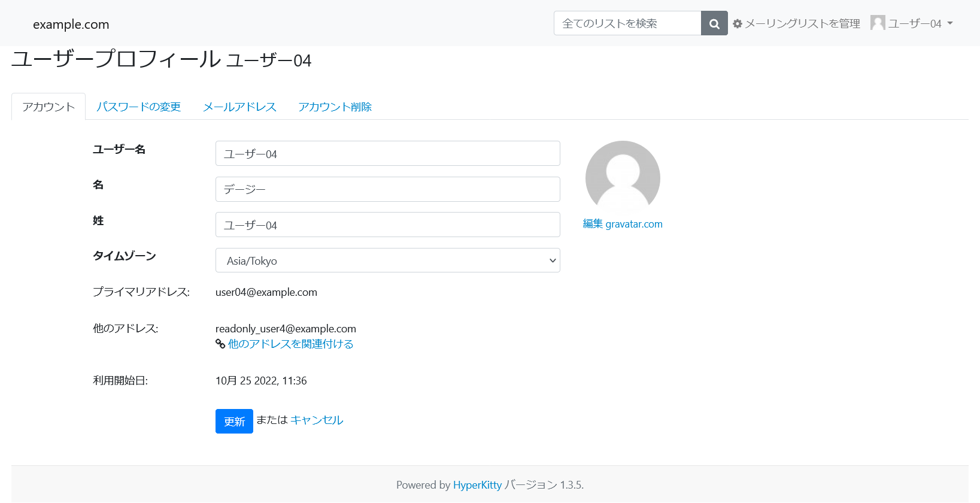The image size is (980, 503).
Task: Click the user04@example.com primary address text
Action: (266, 292)
